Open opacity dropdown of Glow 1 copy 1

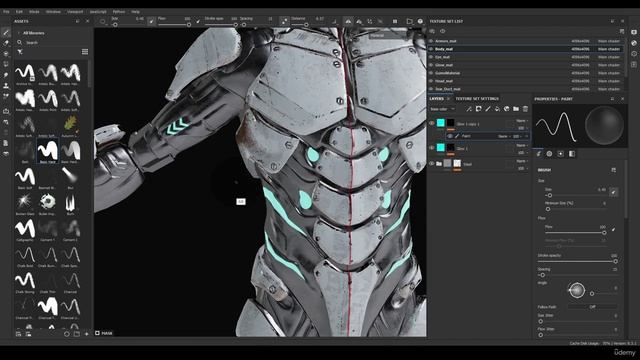522,128
